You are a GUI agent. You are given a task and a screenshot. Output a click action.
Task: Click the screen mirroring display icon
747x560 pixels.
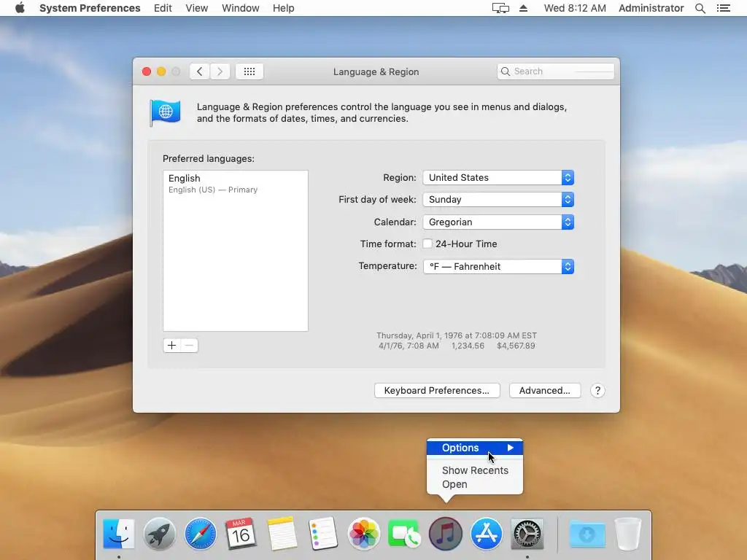500,8
